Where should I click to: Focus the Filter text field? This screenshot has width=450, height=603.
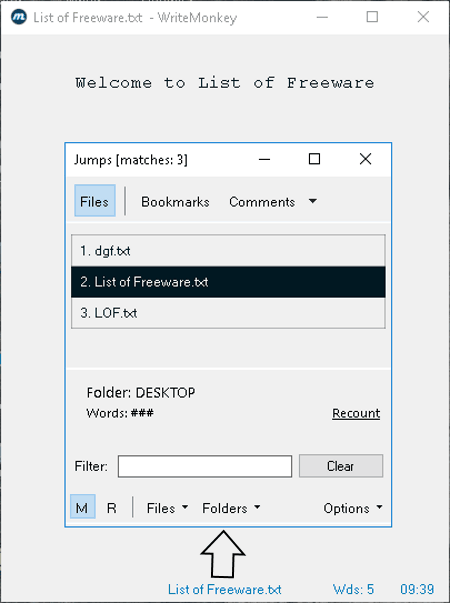pos(205,466)
